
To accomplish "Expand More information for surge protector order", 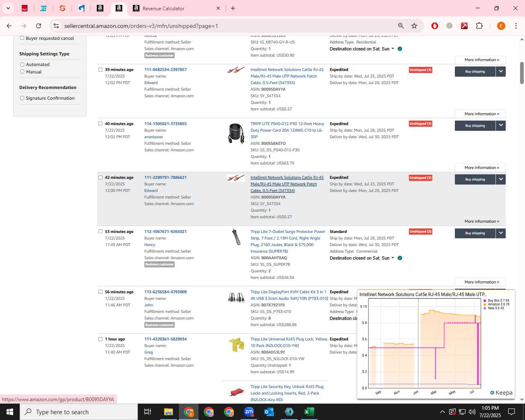I will coord(480,282).
